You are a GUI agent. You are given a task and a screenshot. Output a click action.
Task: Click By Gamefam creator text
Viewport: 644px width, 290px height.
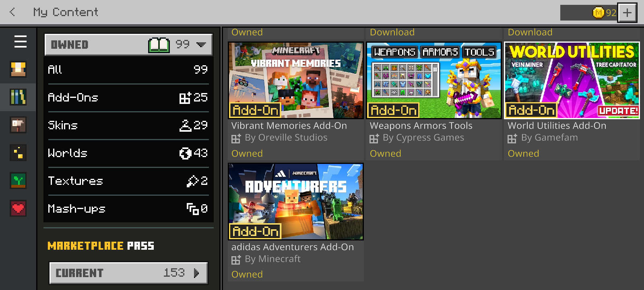click(x=549, y=138)
